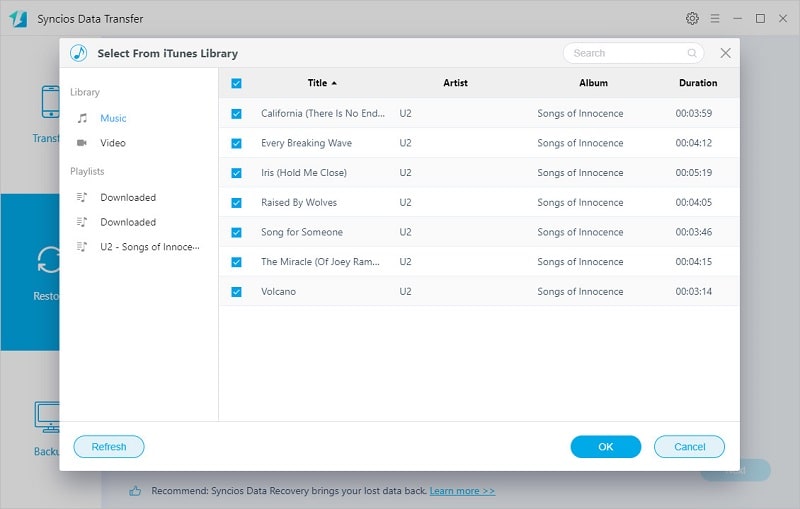Click the 00:03:46 duration value
Screen dimensions: 800x509
693,232
